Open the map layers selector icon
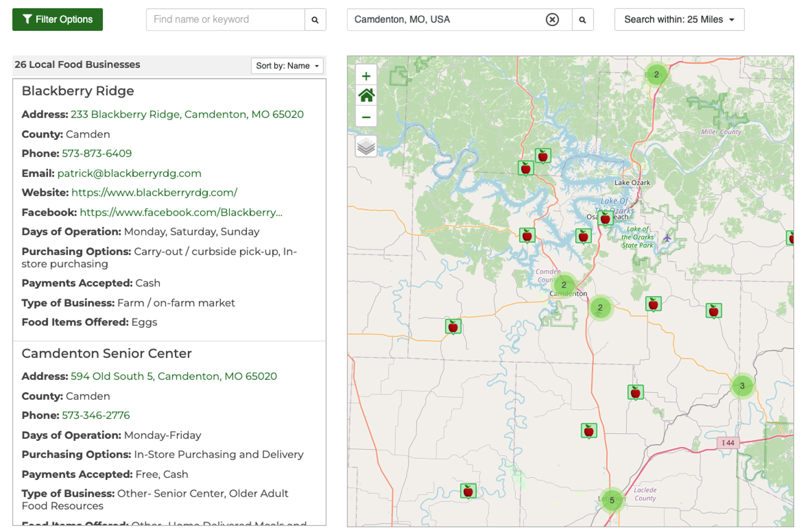 coord(366,147)
